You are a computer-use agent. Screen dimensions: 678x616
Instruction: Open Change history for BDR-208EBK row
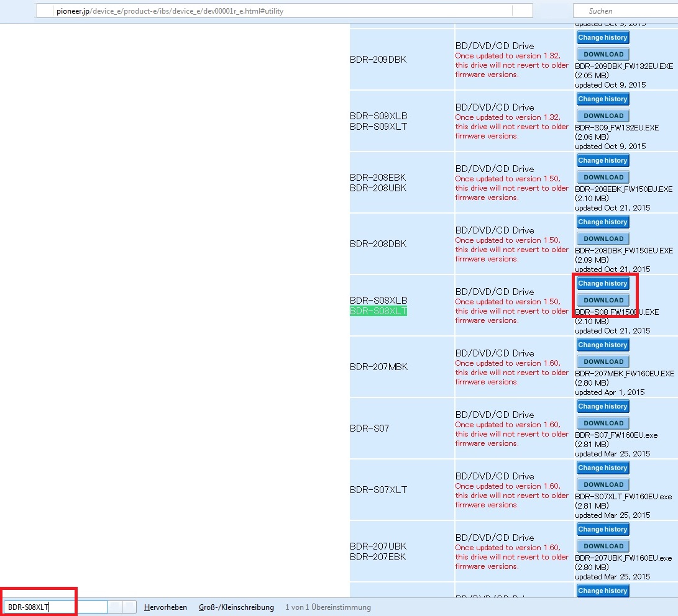603,160
